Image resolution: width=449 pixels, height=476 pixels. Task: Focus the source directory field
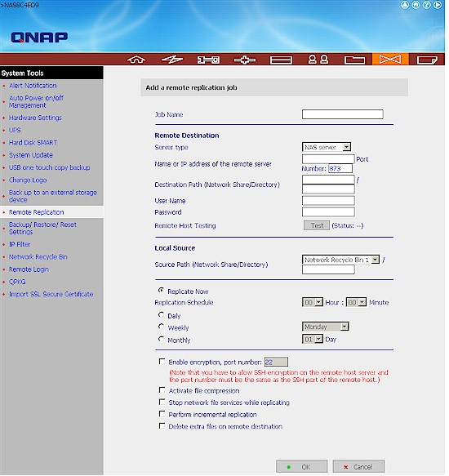point(328,269)
